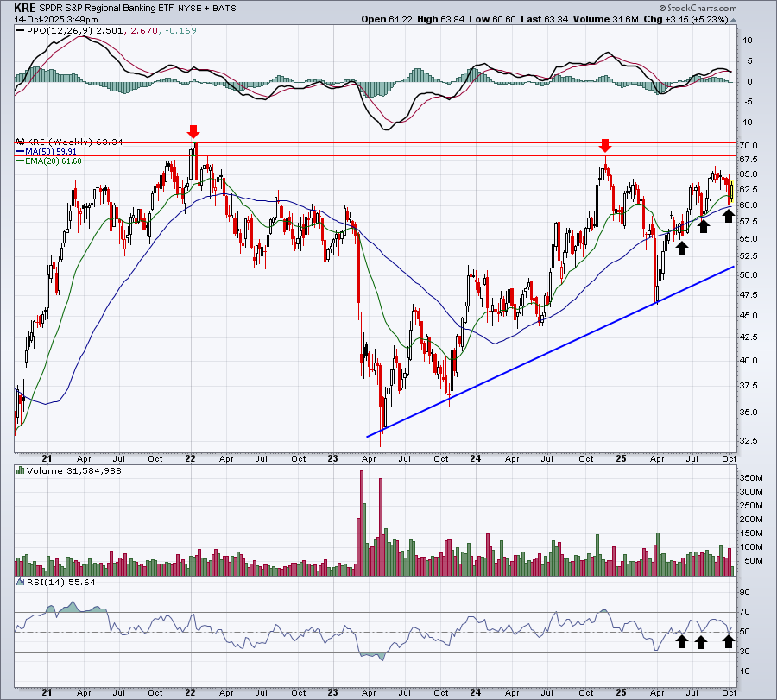
Task: Select the EMA(20) 61.68 legend entry
Action: click(49, 161)
